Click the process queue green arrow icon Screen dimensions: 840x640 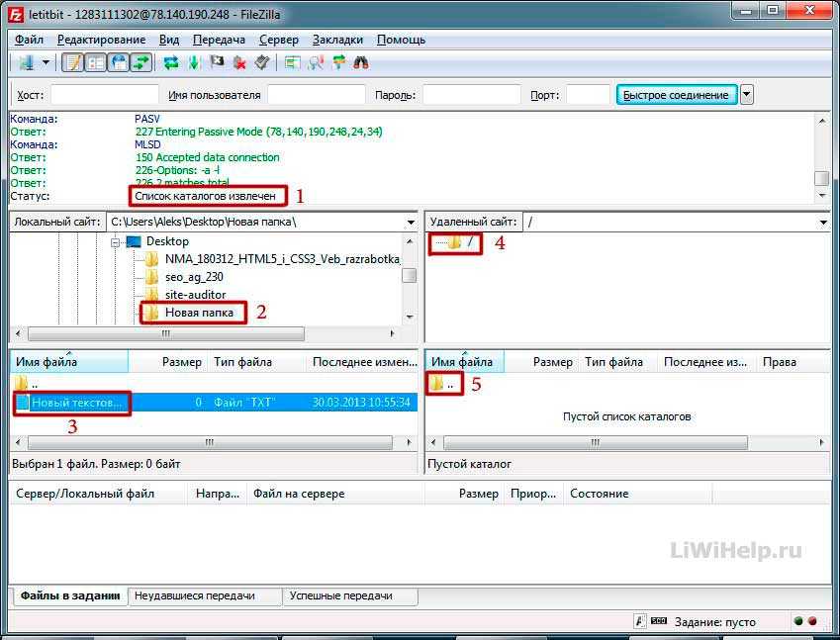tap(194, 62)
